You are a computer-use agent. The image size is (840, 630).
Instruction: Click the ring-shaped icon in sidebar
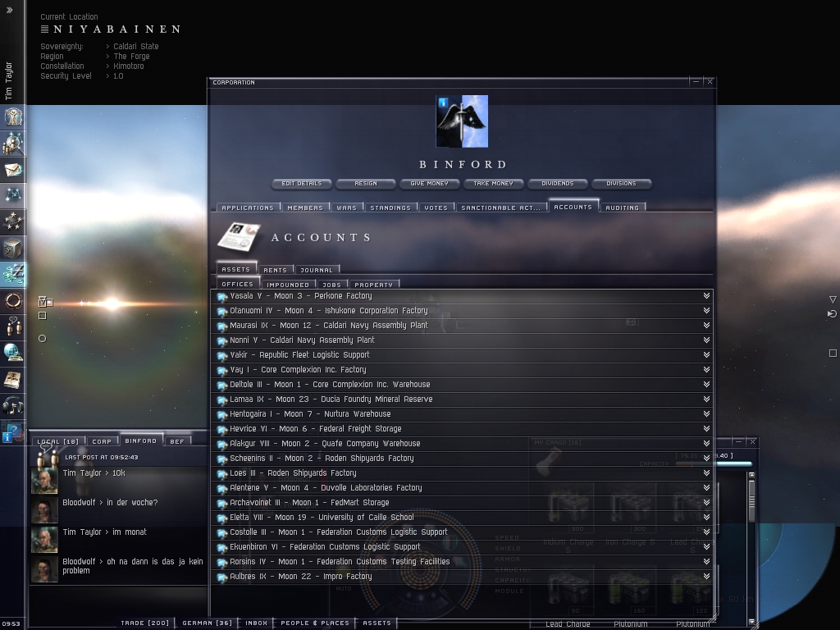pyautogui.click(x=13, y=300)
